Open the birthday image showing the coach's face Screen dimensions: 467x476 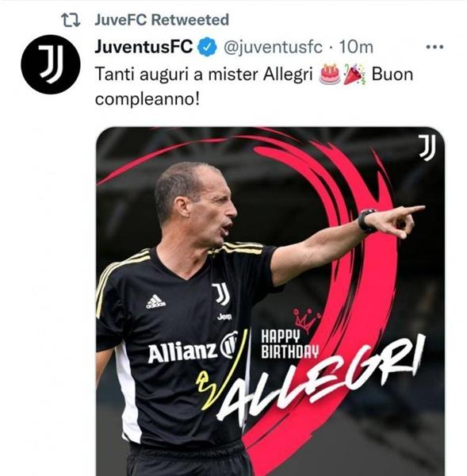pyautogui.click(x=270, y=301)
